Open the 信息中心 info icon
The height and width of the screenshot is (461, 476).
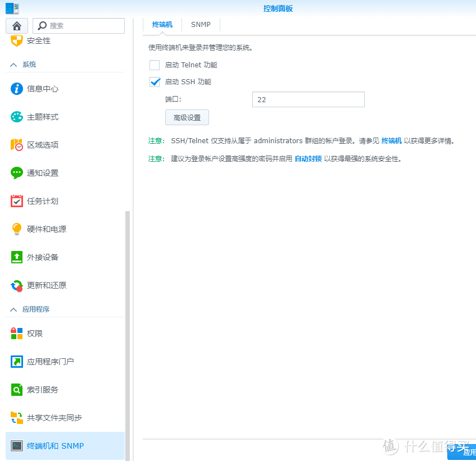tap(17, 89)
